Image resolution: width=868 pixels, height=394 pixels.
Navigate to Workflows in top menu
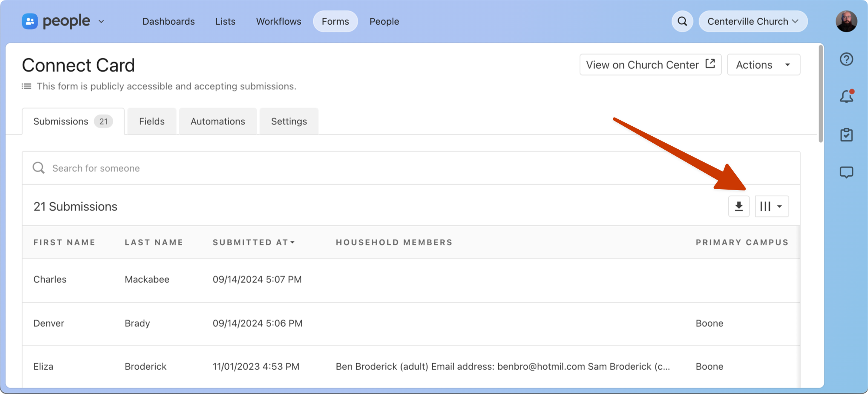click(x=278, y=21)
